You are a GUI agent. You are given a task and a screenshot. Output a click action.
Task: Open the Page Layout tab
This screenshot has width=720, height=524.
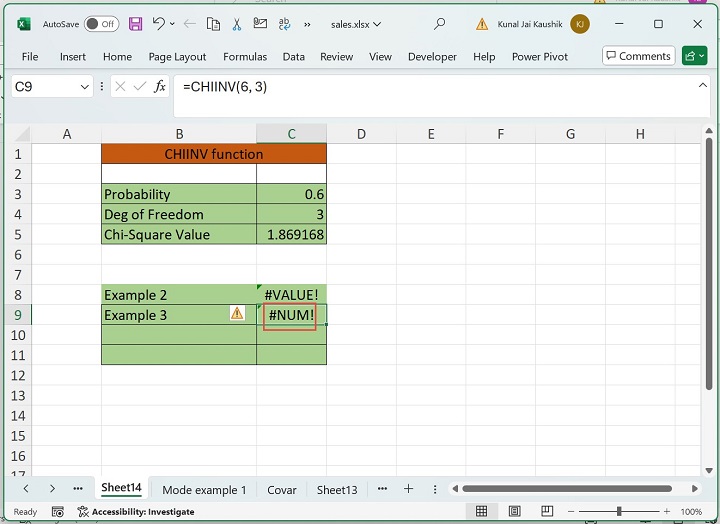(177, 56)
